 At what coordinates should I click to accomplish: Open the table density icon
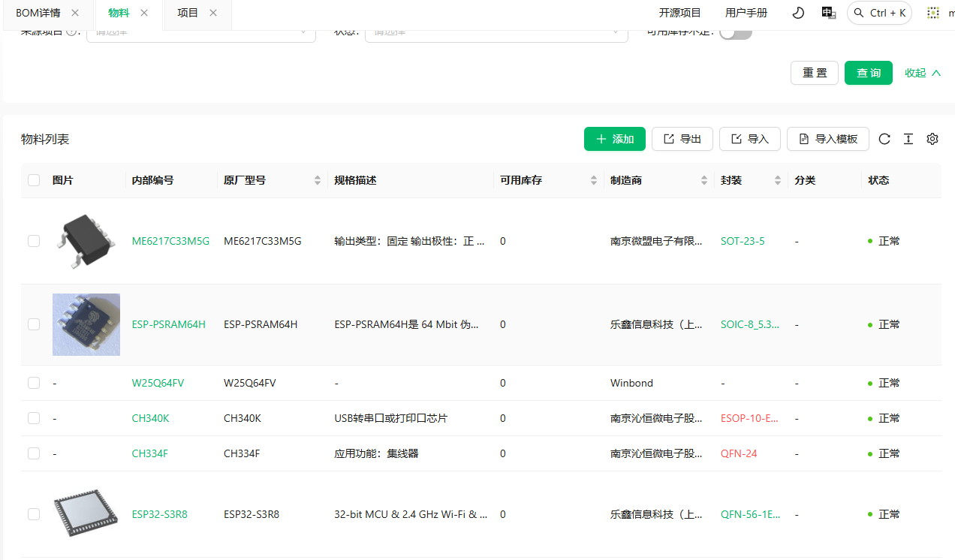coord(908,139)
